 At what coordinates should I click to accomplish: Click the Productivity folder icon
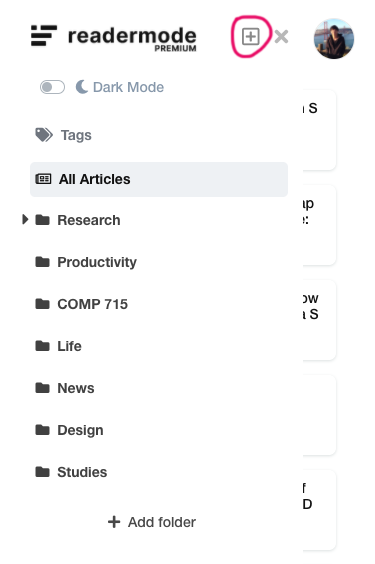coord(42,262)
